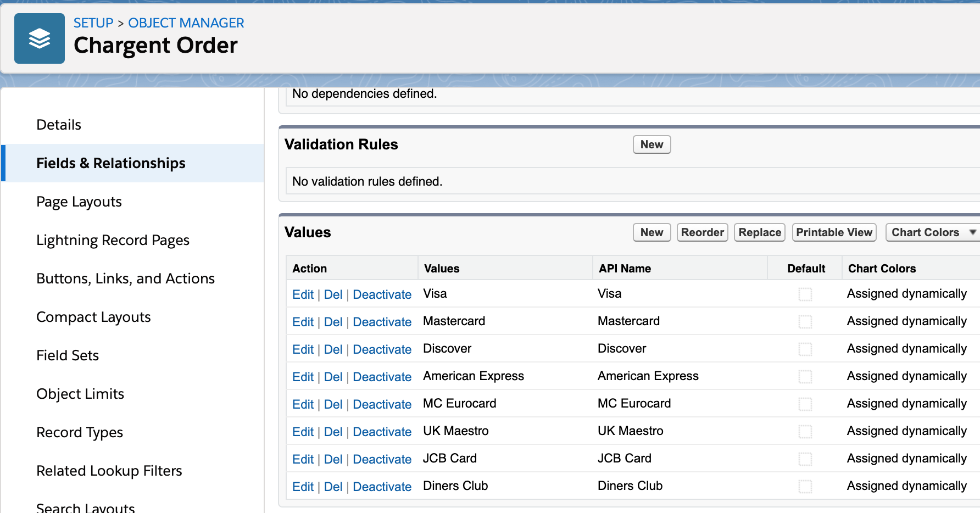Image resolution: width=980 pixels, height=513 pixels.
Task: Delete the American Express value
Action: click(x=333, y=377)
